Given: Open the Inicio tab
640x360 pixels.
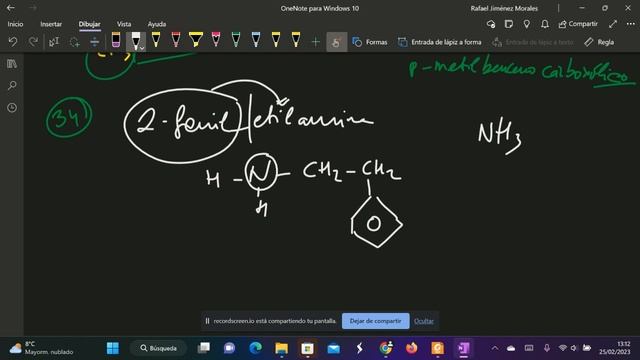Looking at the screenshot, I should (15, 24).
